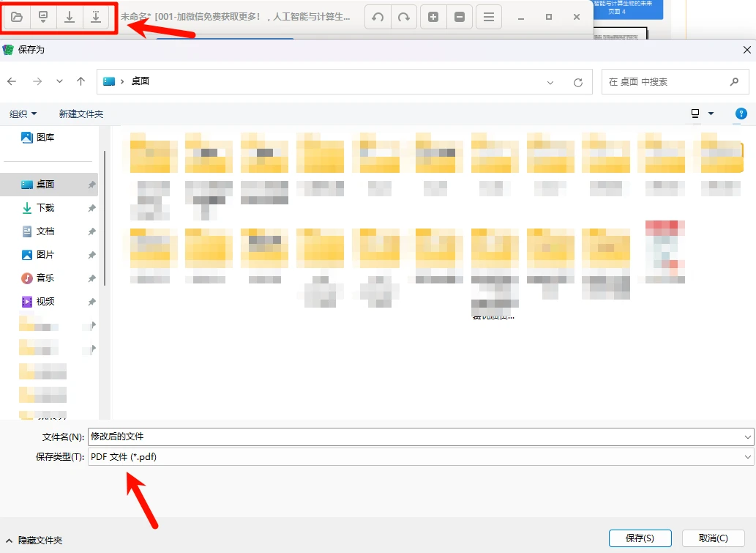Screen dimensions: 756x553
Task: Open the hamburger menu
Action: [488, 17]
